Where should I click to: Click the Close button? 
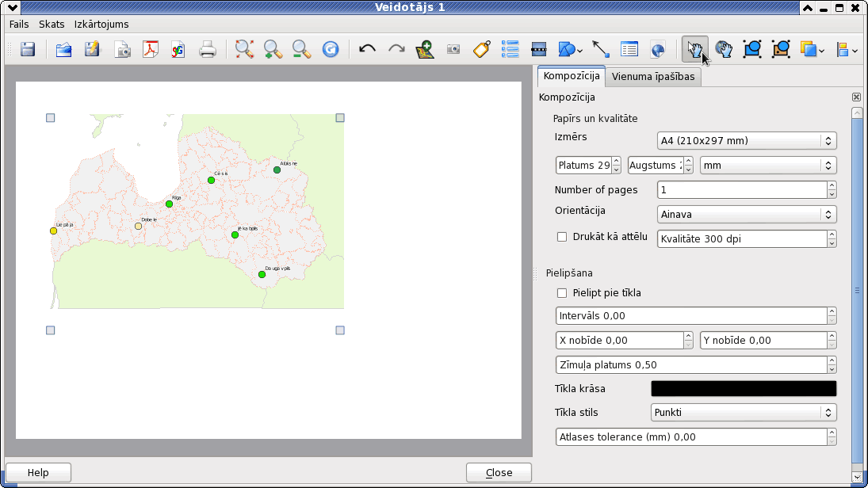(499, 472)
